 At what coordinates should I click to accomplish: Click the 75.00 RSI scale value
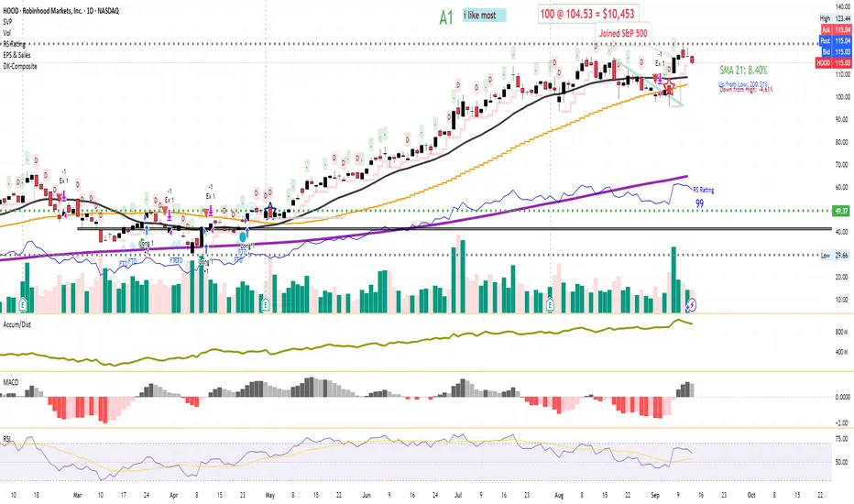pos(842,439)
